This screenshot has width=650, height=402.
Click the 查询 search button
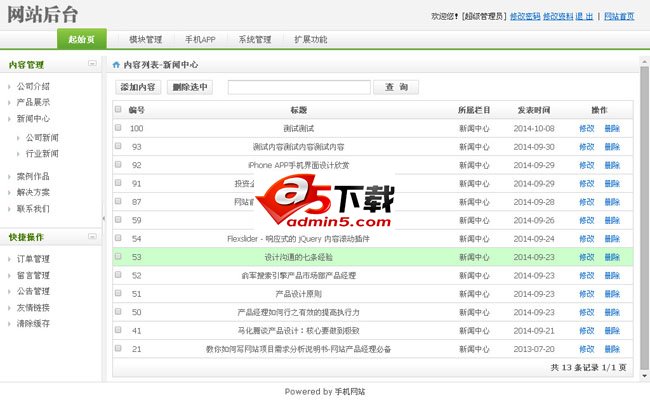(x=396, y=87)
